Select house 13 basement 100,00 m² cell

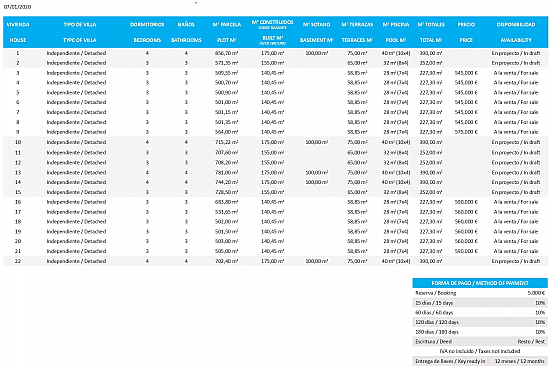316,173
